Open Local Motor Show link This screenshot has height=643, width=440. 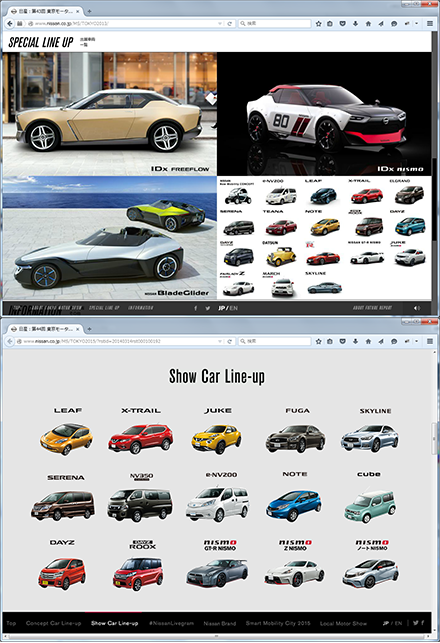(x=343, y=623)
